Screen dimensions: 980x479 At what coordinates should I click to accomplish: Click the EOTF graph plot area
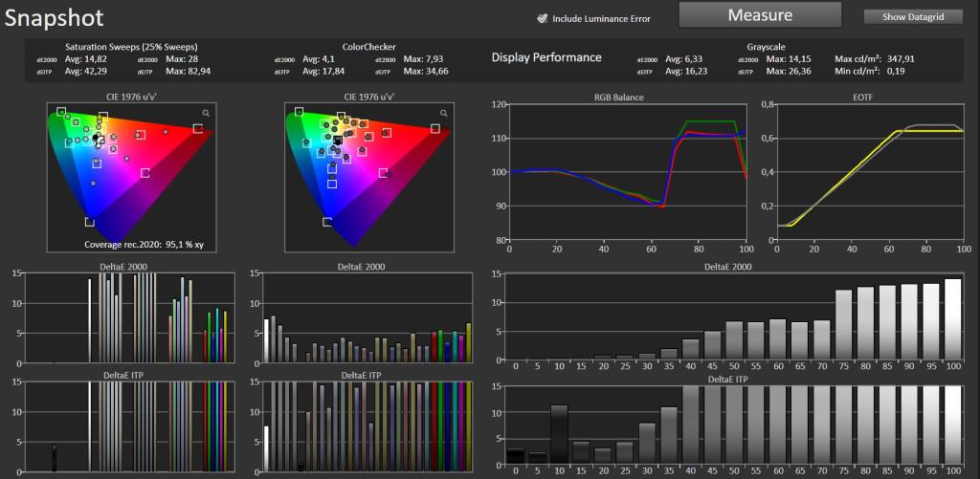click(x=869, y=172)
